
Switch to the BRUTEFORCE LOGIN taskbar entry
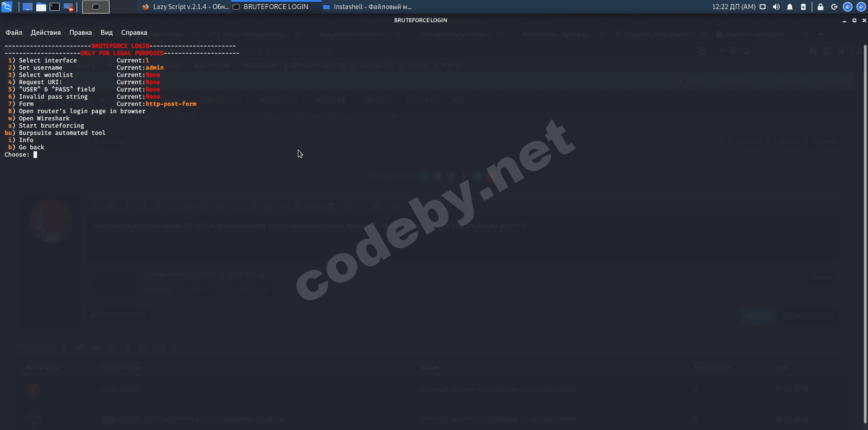(x=276, y=7)
